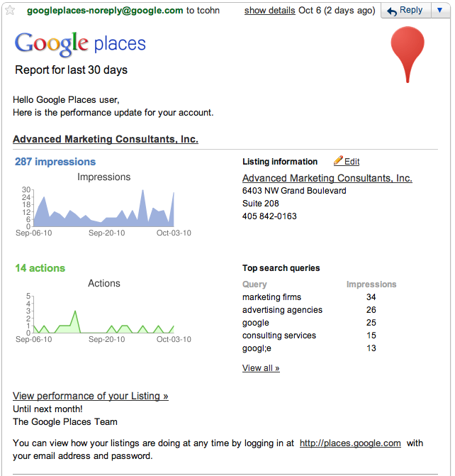Select the 287 impressions heading

tap(55, 162)
